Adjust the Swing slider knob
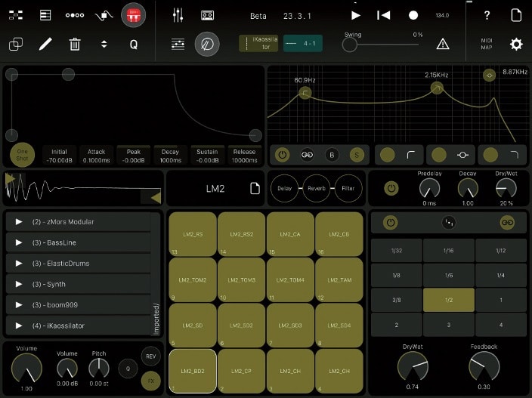 (349, 45)
